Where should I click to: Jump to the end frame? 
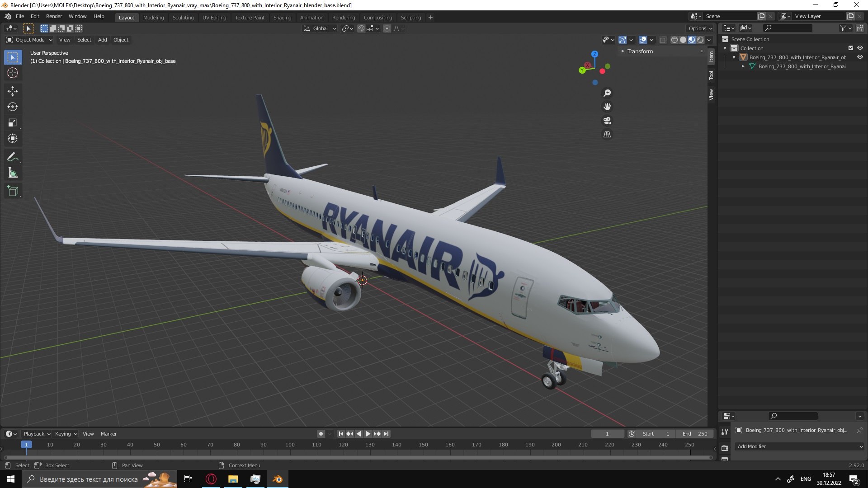point(386,434)
